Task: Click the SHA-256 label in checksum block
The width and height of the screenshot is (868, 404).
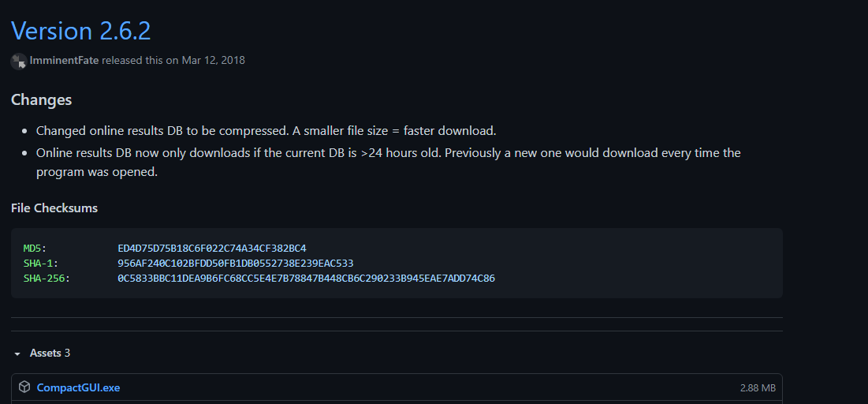Action: (x=47, y=278)
